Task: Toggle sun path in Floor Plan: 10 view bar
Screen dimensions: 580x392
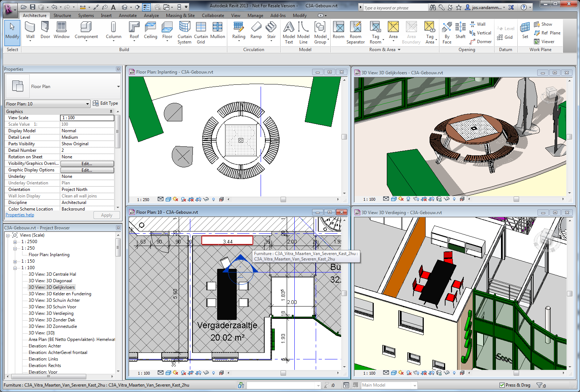Action: tap(175, 373)
